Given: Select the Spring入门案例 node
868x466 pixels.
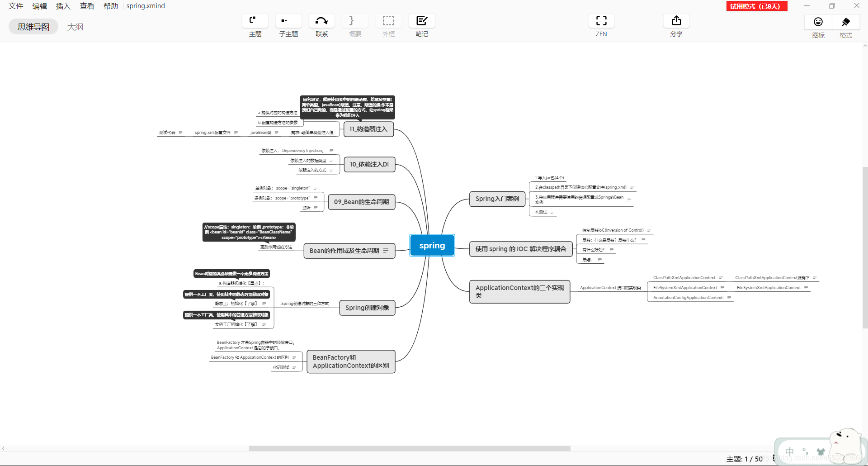Looking at the screenshot, I should (497, 199).
